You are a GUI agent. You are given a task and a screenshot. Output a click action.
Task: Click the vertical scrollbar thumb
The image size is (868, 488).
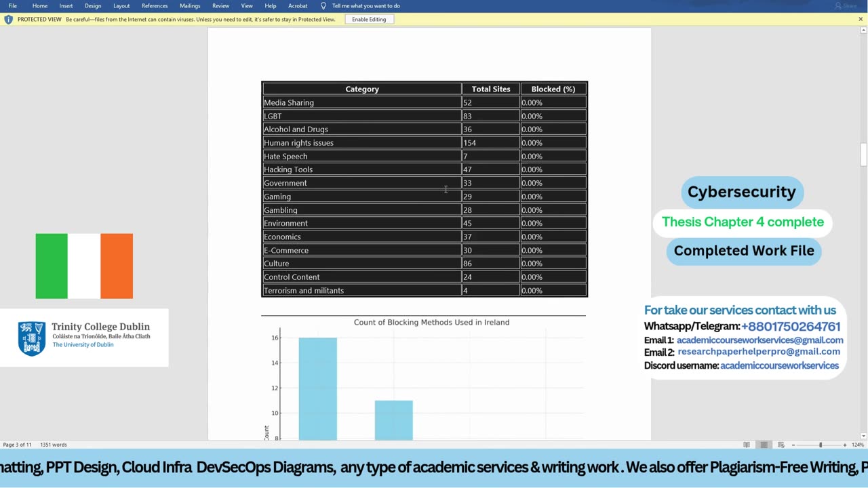(x=863, y=154)
